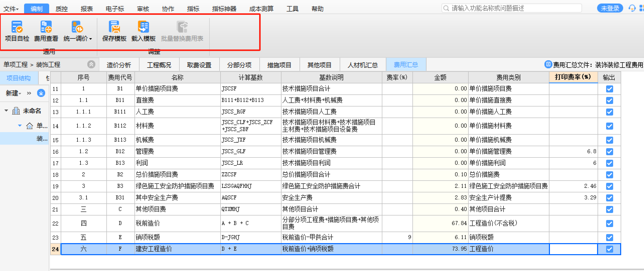Click the building icon next to 未命名
This screenshot has width=644, height=271.
tap(16, 111)
